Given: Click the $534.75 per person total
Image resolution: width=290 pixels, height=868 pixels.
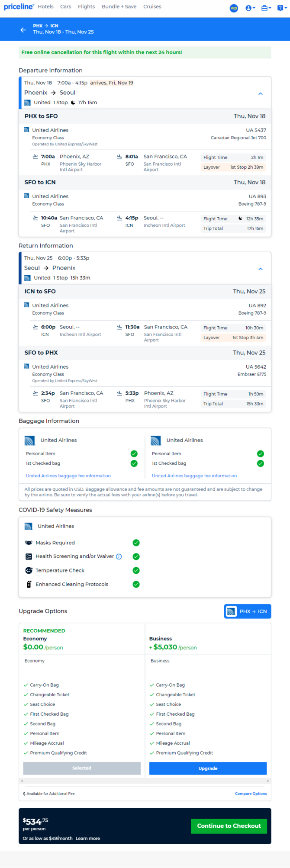Looking at the screenshot, I should 35,824.
